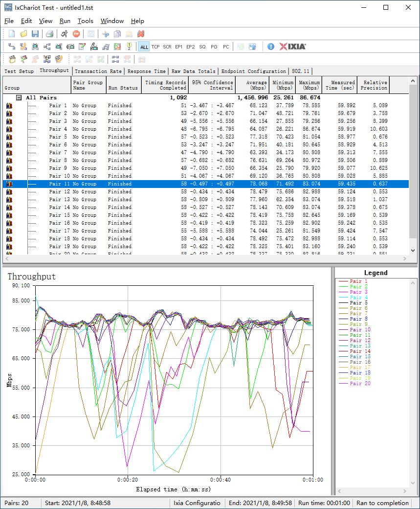Open the Window menu
The width and height of the screenshot is (420, 509).
click(x=112, y=21)
